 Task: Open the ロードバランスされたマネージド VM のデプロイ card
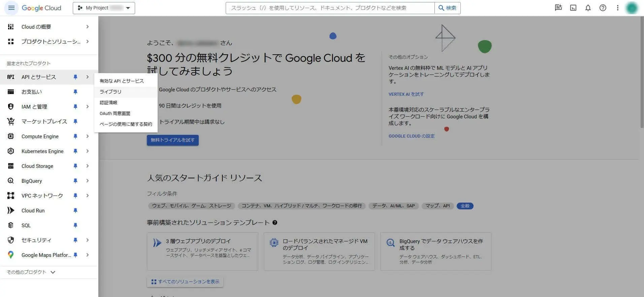tap(319, 251)
